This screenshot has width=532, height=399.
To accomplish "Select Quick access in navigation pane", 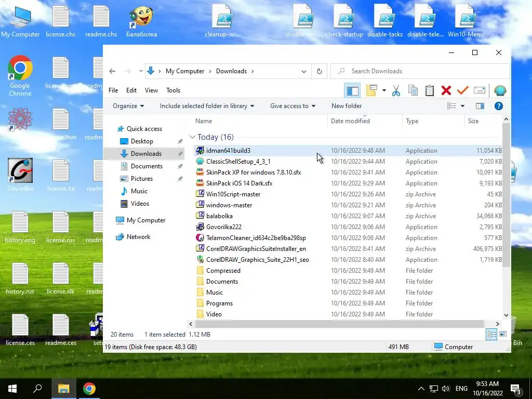I will coord(144,129).
